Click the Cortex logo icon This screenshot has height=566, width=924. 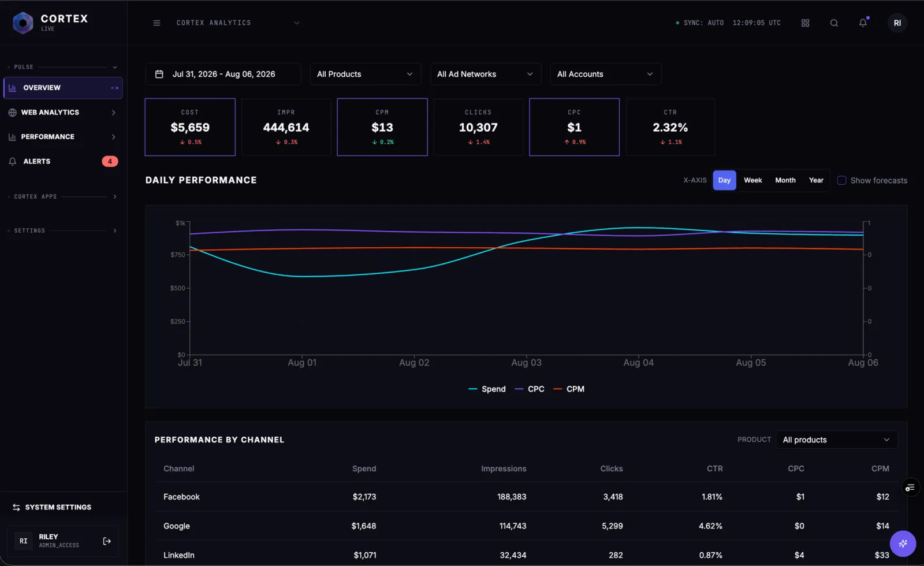[23, 23]
